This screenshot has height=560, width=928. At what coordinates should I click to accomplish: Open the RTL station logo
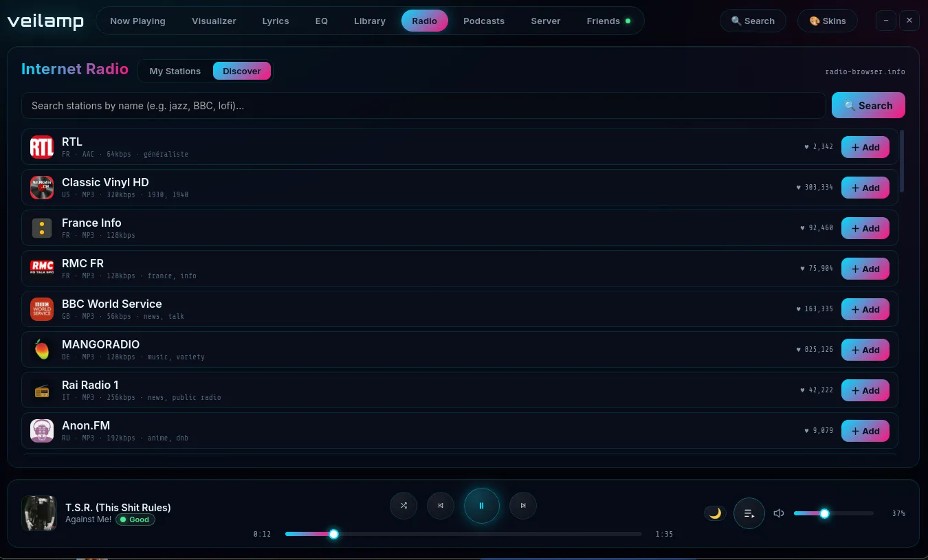tap(42, 147)
